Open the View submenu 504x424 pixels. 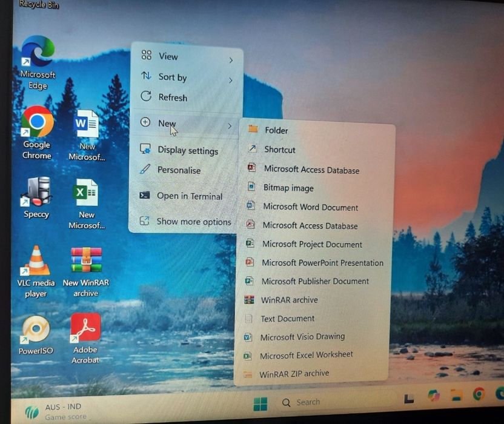point(187,57)
